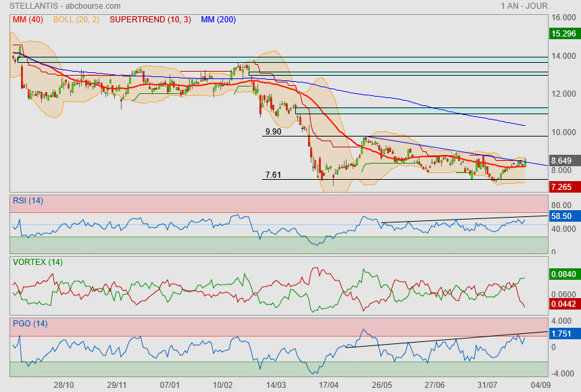Select the MM (200) legend label
Image resolution: width=581 pixels, height=392 pixels.
coord(218,20)
